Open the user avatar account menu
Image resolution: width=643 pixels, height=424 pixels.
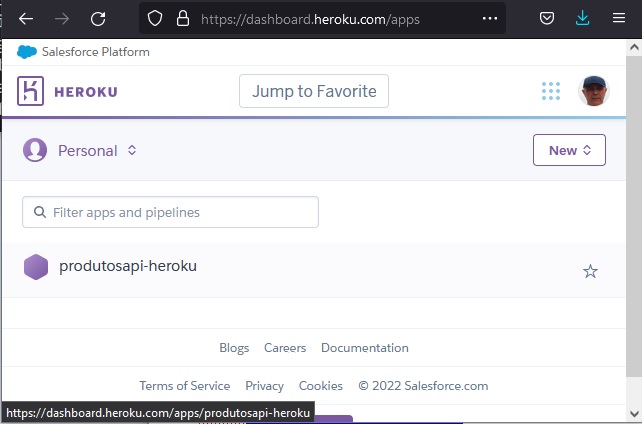pyautogui.click(x=593, y=91)
